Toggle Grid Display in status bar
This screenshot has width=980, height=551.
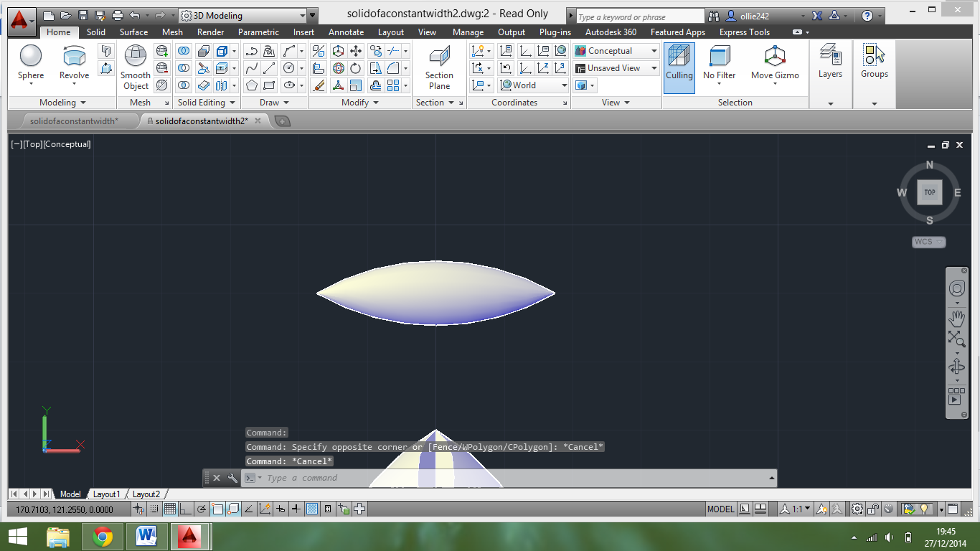point(170,509)
